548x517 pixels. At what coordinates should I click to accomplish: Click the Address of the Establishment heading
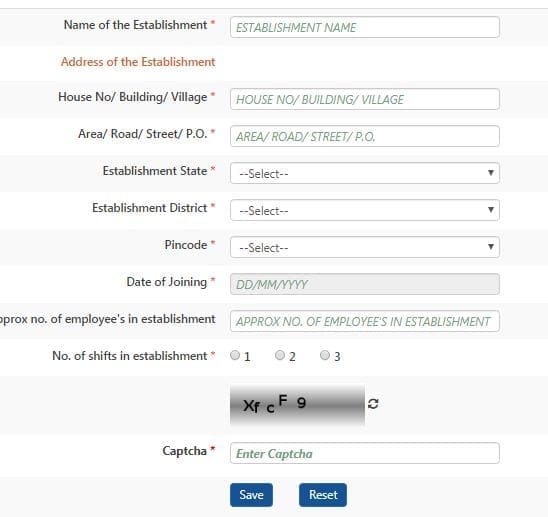pyautogui.click(x=138, y=62)
